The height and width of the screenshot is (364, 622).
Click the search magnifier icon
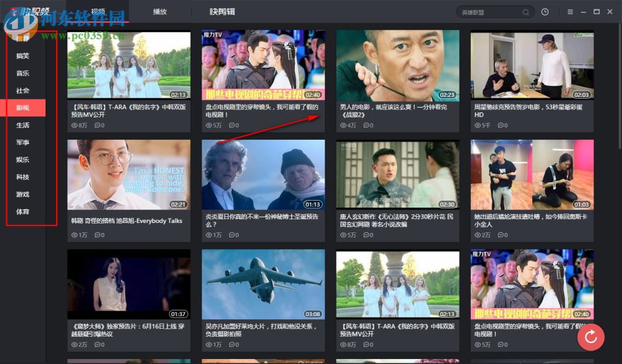coord(526,12)
